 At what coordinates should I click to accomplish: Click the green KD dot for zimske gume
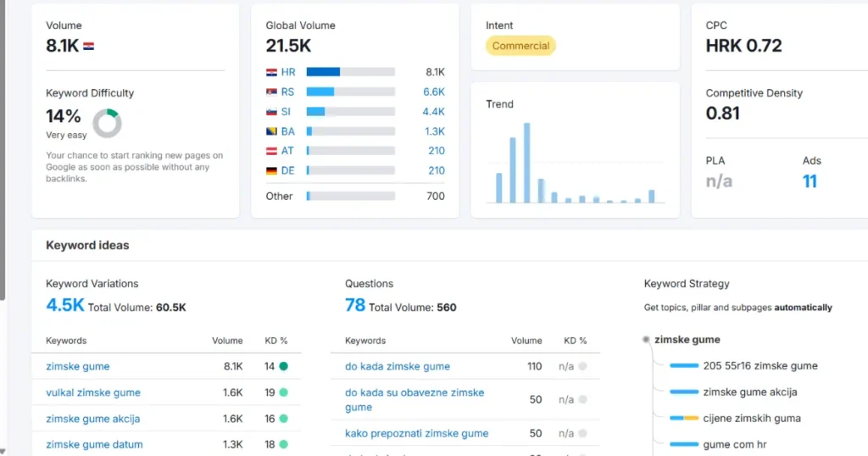(283, 367)
